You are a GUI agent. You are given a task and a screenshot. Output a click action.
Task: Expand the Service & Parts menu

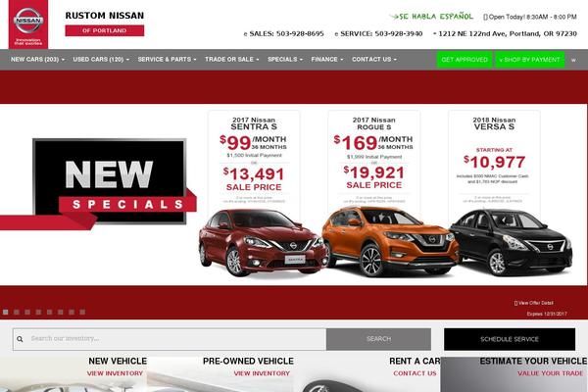pos(167,59)
